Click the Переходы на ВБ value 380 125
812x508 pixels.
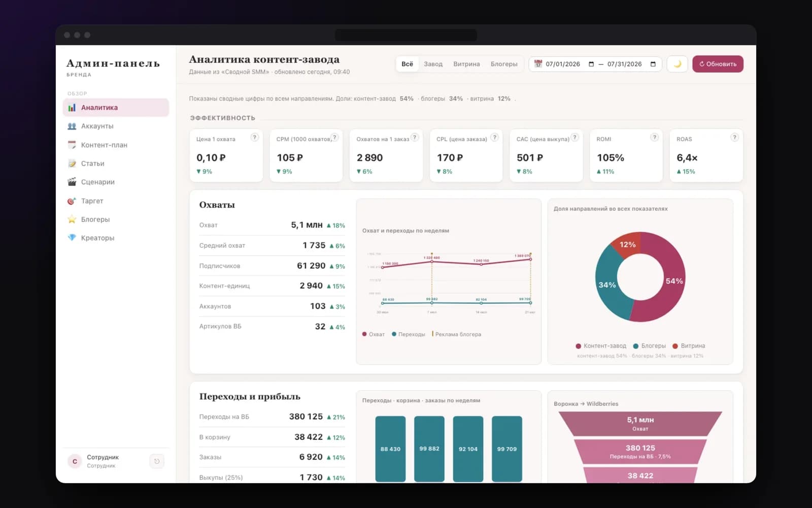(306, 417)
